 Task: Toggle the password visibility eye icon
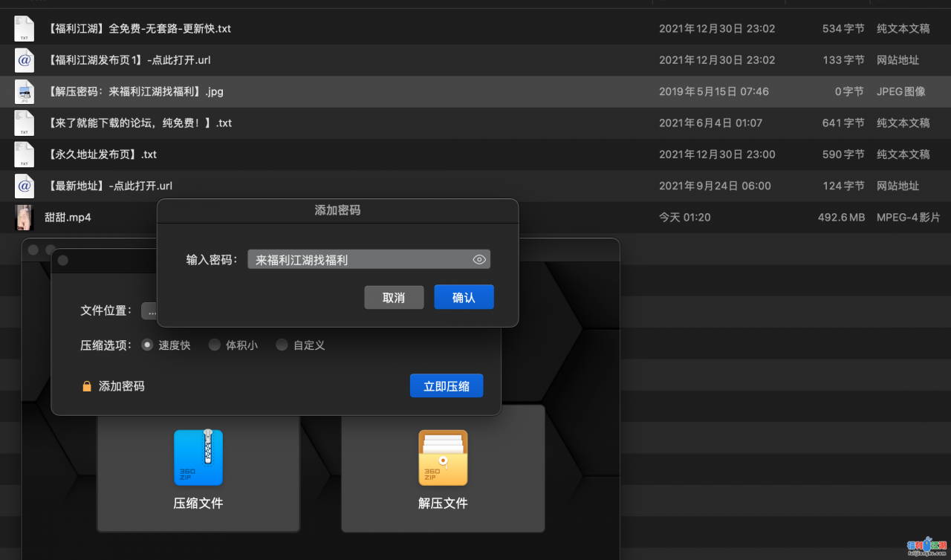pos(479,258)
